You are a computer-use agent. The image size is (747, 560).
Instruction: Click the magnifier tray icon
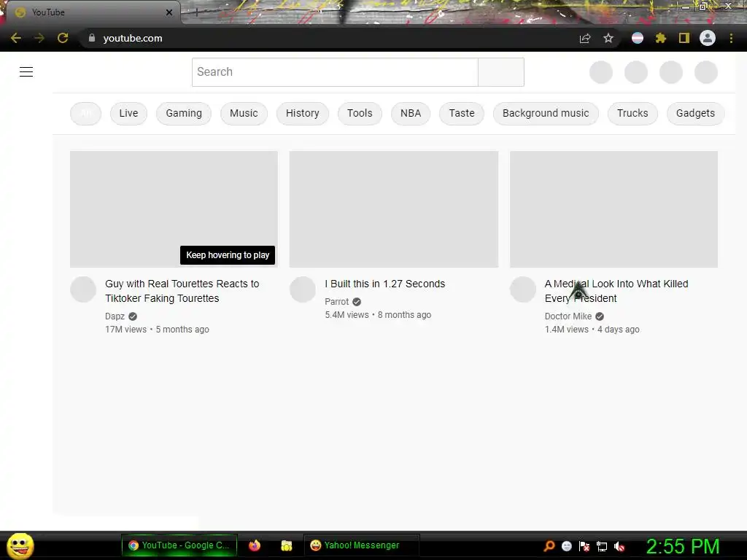549,546
